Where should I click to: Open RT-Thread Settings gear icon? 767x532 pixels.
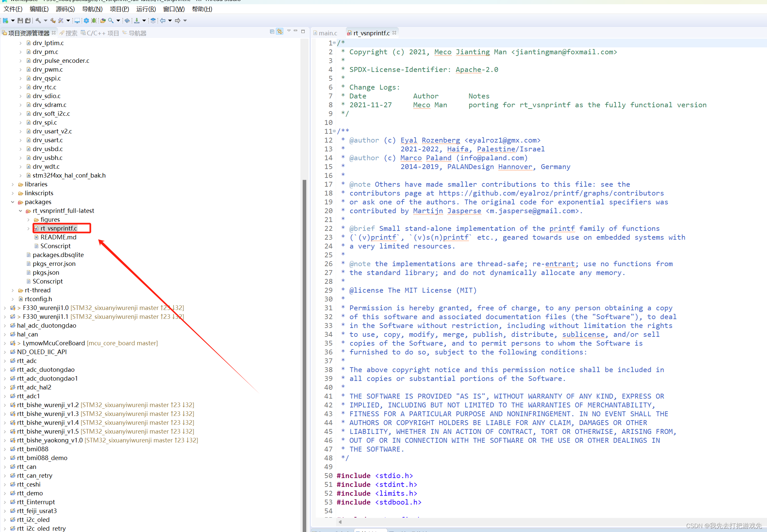point(86,21)
